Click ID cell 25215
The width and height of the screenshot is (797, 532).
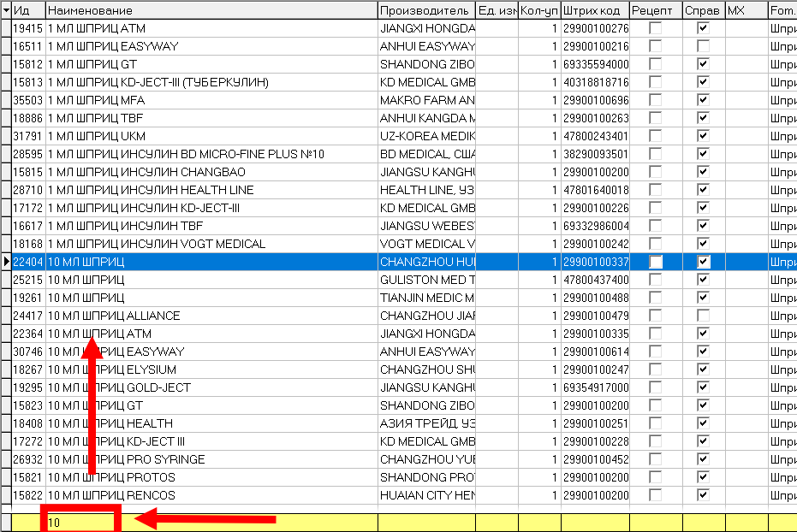(28, 280)
